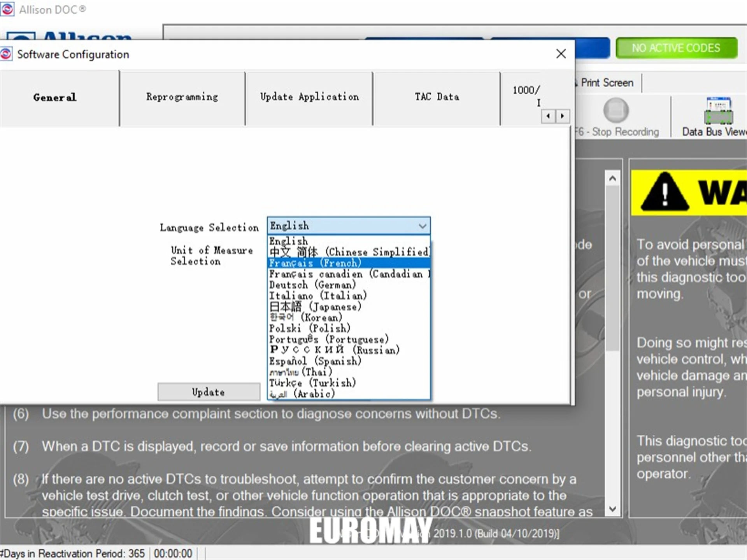The width and height of the screenshot is (747, 560).
Task: Click the Print Screen toolbar item
Action: pyautogui.click(x=607, y=83)
